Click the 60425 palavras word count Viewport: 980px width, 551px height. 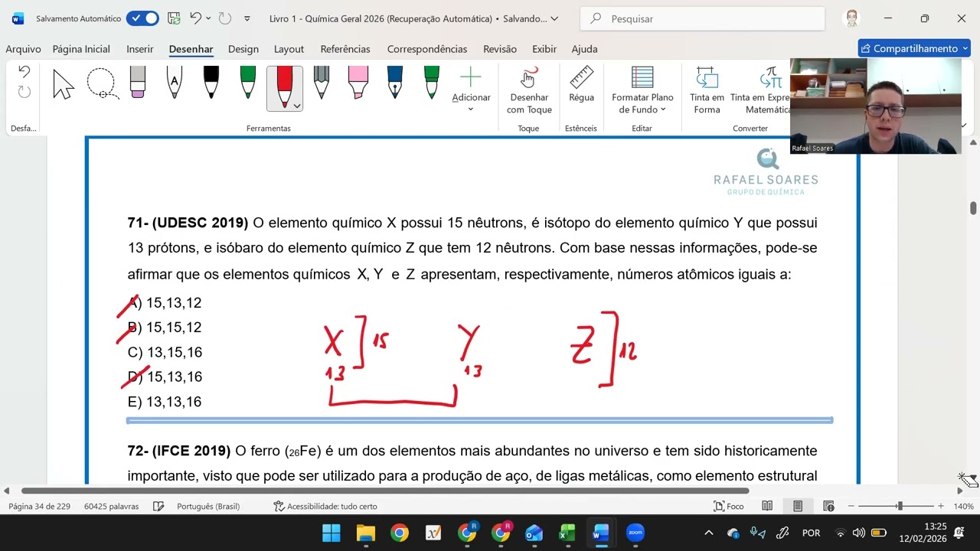coord(112,507)
